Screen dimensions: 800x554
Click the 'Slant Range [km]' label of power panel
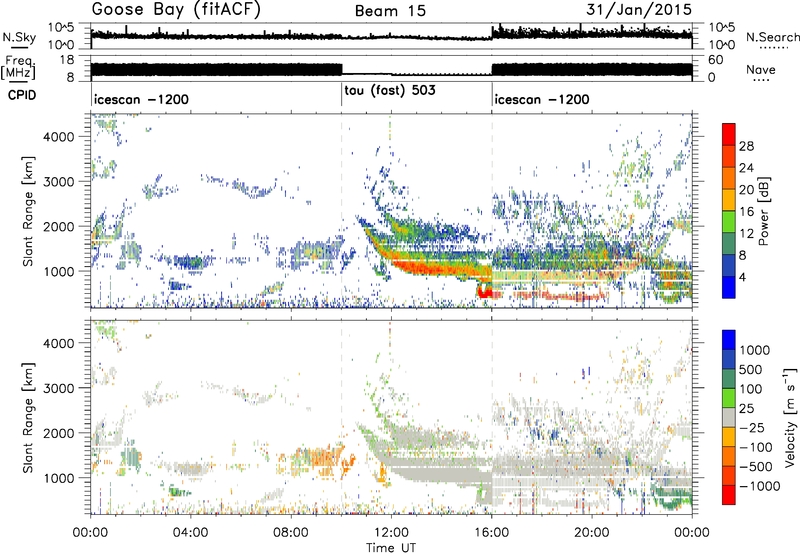[28, 211]
